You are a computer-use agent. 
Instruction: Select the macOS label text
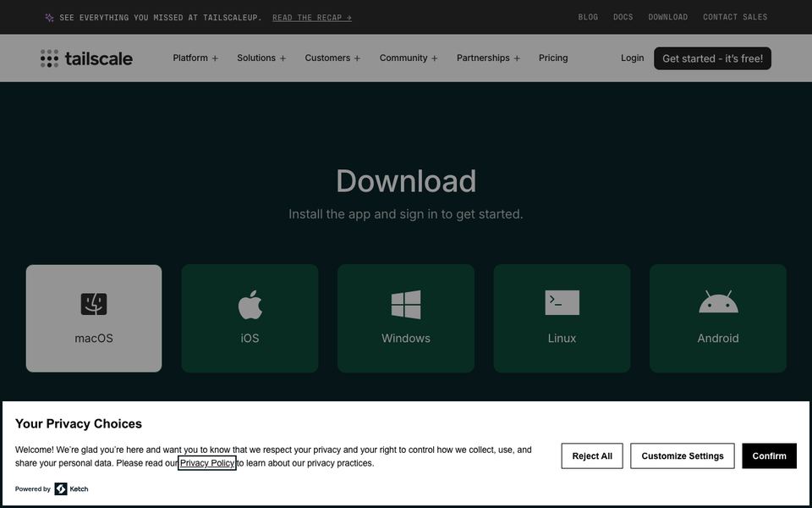[x=94, y=339]
